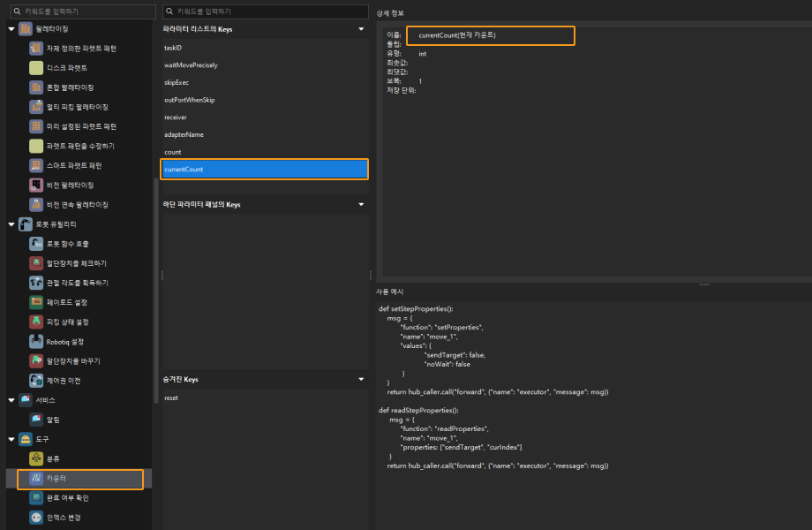This screenshot has height=530, width=812.
Task: Select the skipExec parameter key
Action: click(177, 82)
